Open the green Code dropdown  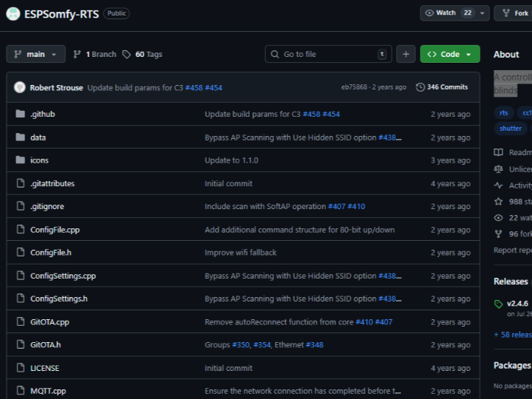point(450,54)
